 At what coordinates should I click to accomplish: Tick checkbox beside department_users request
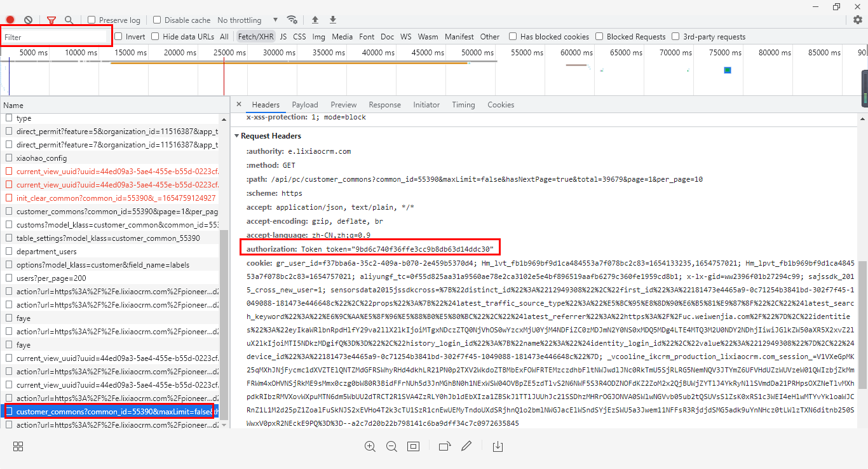[x=9, y=251]
